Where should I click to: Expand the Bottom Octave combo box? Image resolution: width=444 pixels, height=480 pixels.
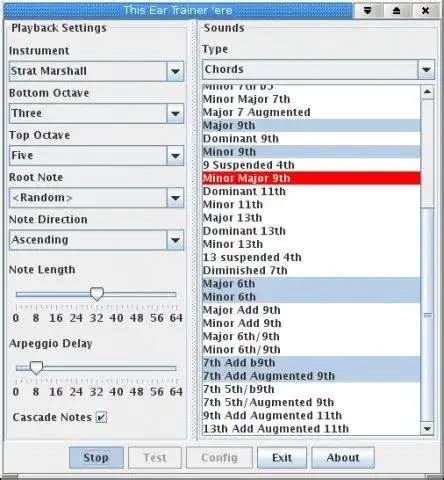click(175, 113)
